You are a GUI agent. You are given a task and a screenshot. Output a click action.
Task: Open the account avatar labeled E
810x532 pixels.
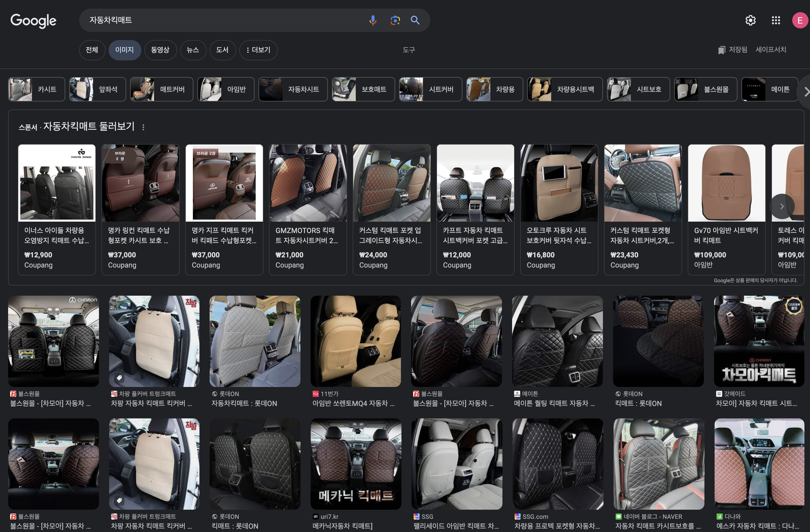[x=800, y=20]
